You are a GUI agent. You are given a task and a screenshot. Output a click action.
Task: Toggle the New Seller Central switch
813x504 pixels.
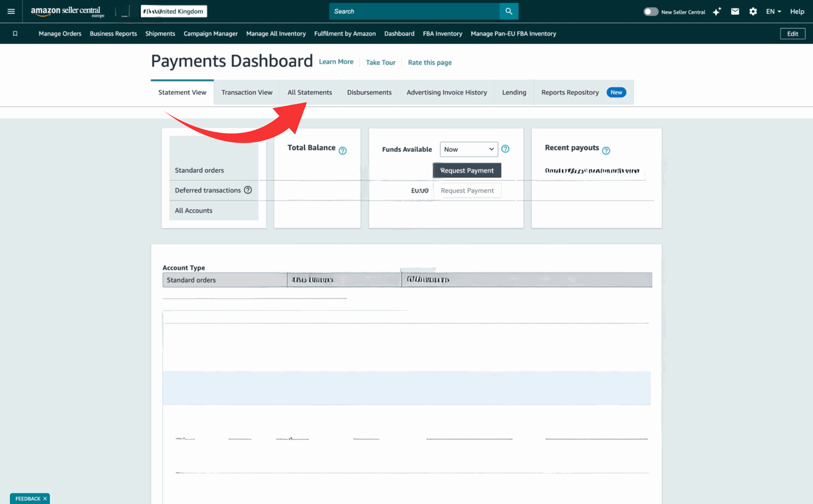(x=650, y=12)
